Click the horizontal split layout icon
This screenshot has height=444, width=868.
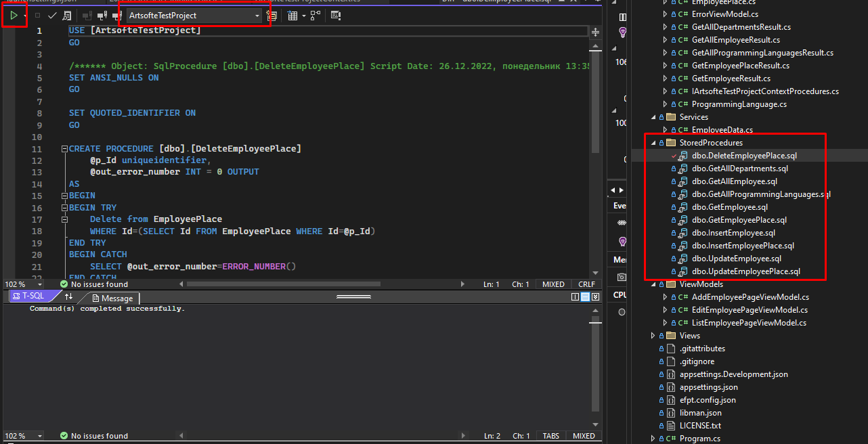click(x=586, y=296)
